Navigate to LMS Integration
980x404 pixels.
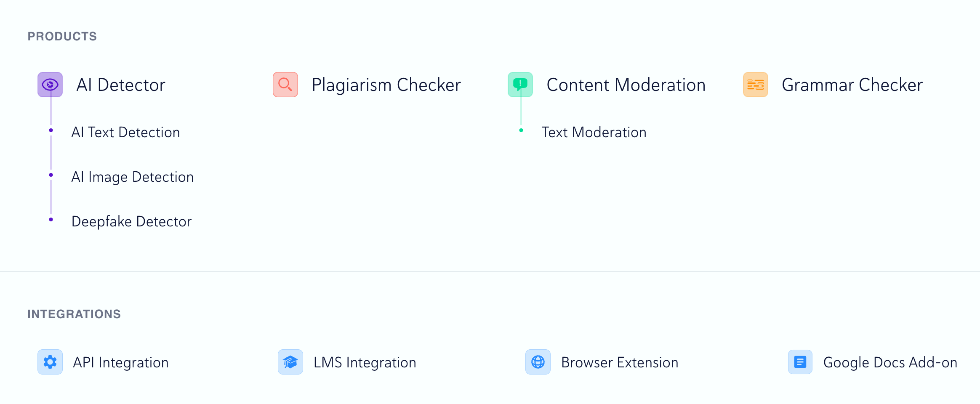point(365,363)
